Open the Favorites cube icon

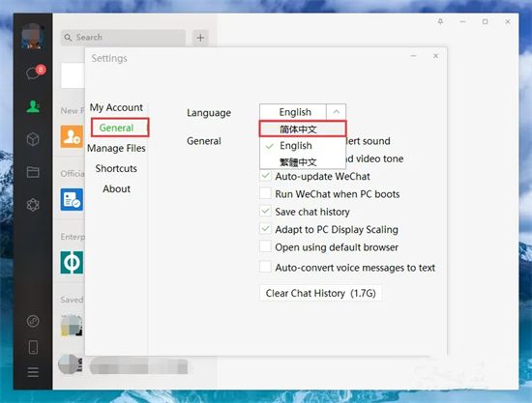point(33,139)
